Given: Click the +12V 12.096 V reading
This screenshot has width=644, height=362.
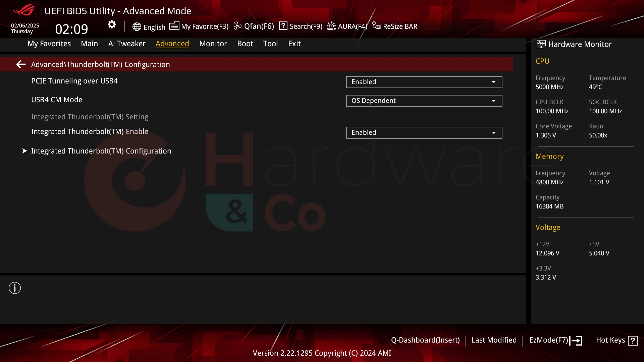Looking at the screenshot, I should click(x=547, y=253).
